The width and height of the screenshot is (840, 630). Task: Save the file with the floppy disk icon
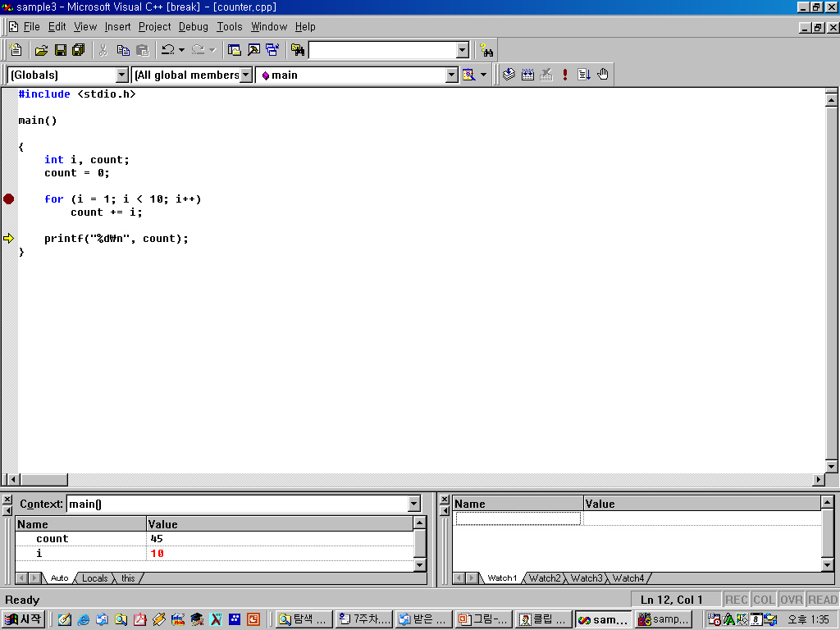point(60,50)
